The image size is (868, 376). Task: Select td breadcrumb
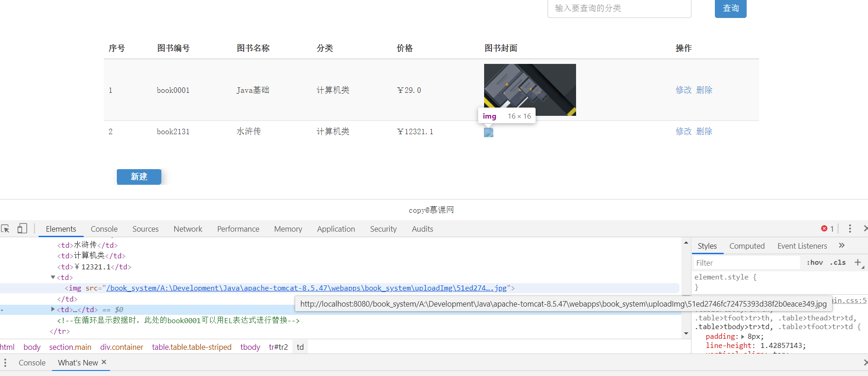[300, 347]
